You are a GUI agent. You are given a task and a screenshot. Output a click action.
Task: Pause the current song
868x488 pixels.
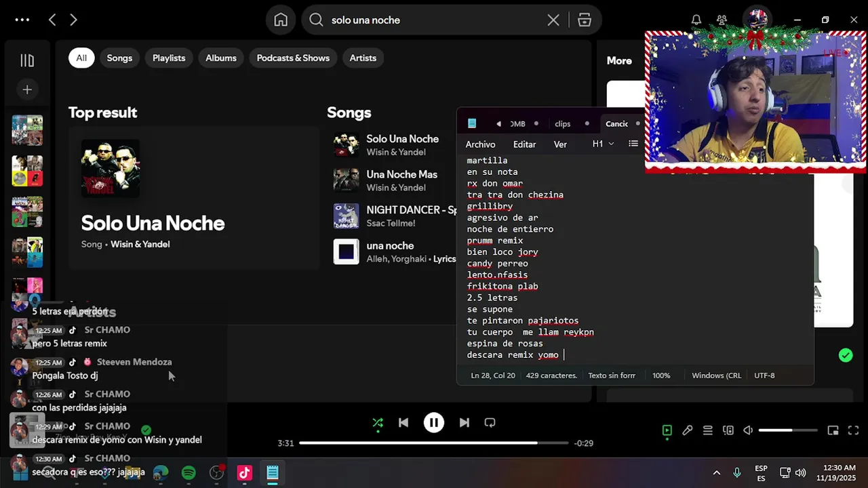click(434, 423)
